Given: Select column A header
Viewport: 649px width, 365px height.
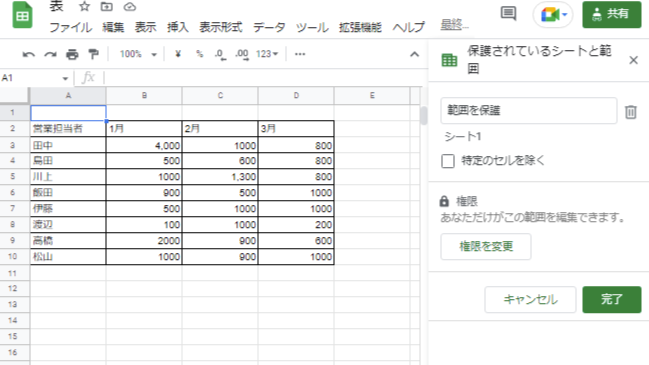Looking at the screenshot, I should [x=68, y=96].
